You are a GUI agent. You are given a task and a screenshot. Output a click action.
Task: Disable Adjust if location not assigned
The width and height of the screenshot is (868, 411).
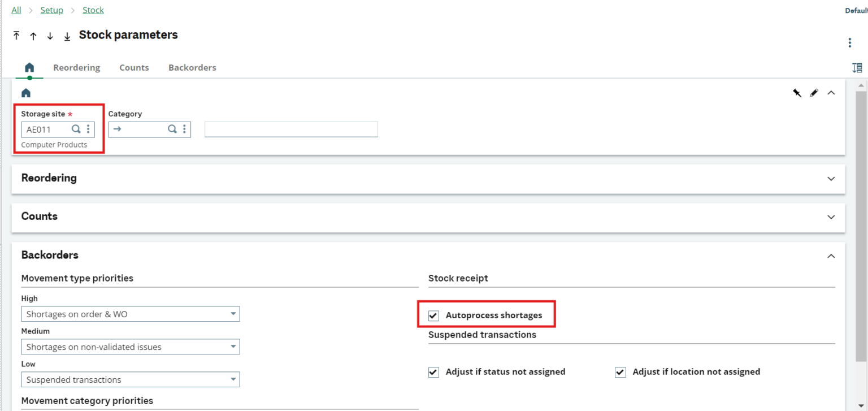(620, 372)
